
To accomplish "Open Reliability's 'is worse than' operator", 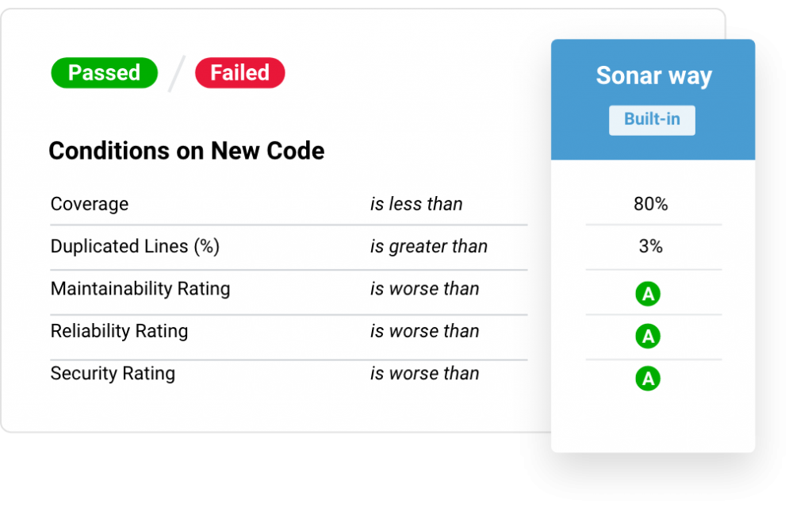I will point(425,331).
